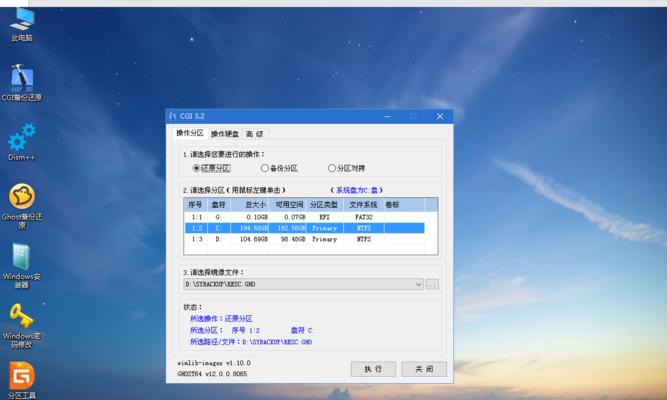This screenshot has width=667, height=400.
Task: Click the 所选操作:还原分区 status line
Action: (221, 318)
